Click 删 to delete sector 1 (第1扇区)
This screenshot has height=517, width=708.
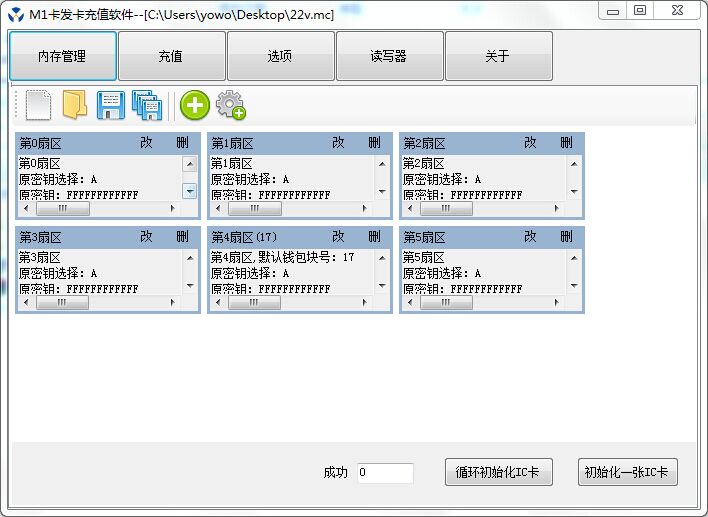click(x=374, y=143)
